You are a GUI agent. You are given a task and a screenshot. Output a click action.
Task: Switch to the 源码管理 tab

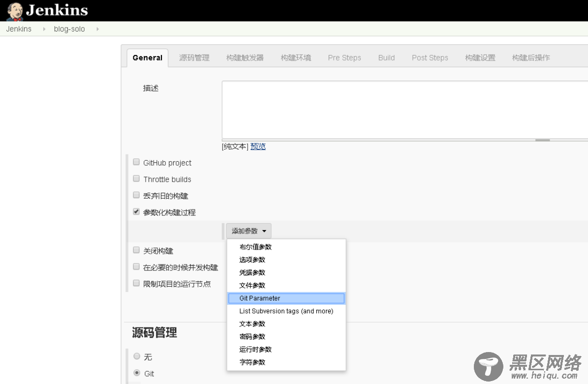point(194,58)
